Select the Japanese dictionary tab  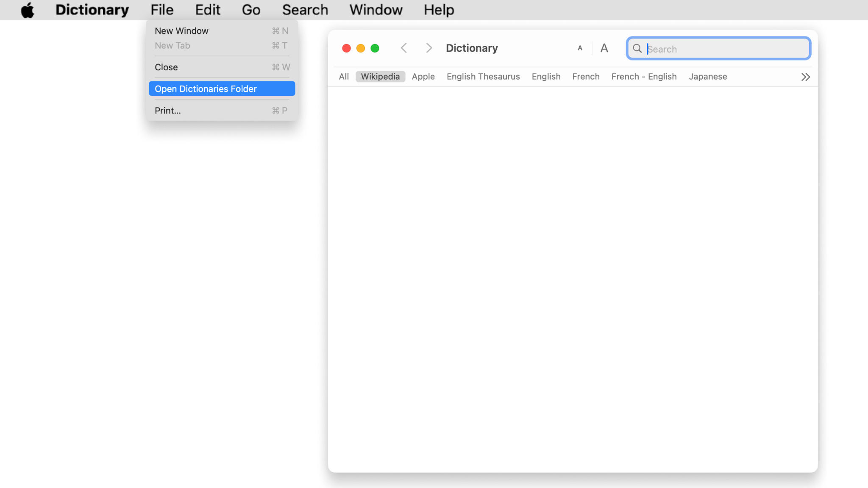point(708,77)
